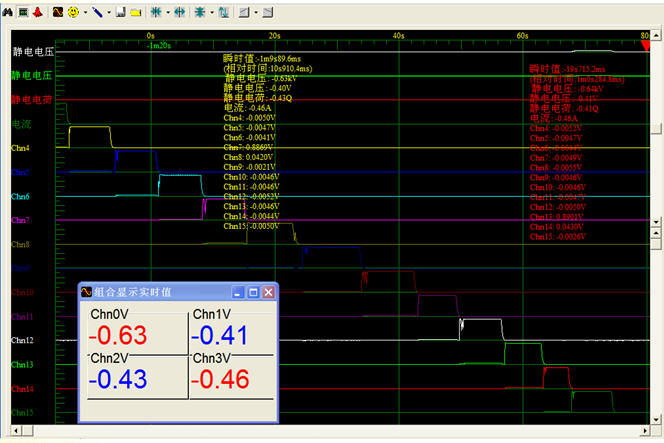
Task: Click the binoculars search icon
Action: coord(8,12)
